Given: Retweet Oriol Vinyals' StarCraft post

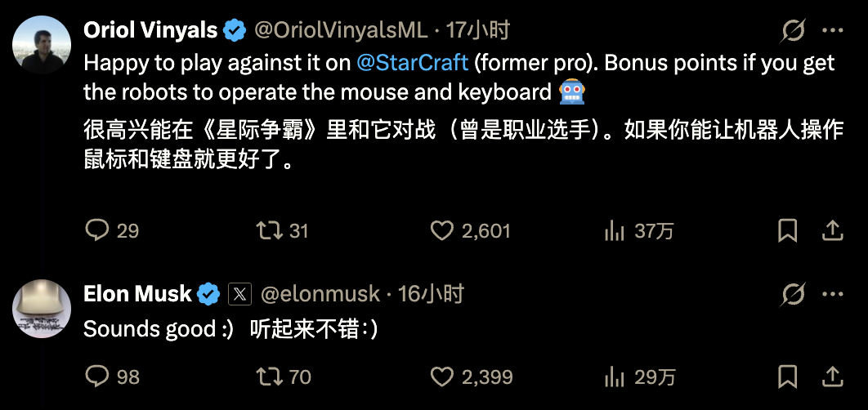Looking at the screenshot, I should pos(270,231).
